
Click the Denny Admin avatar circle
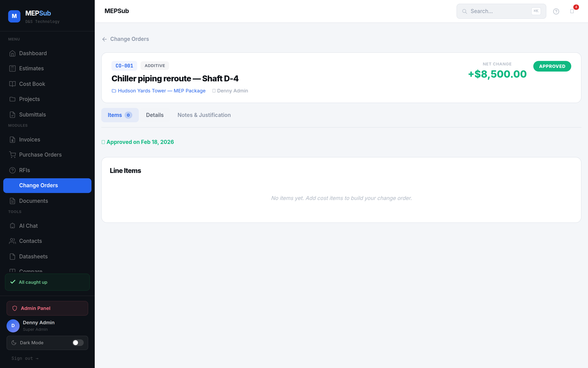point(13,326)
